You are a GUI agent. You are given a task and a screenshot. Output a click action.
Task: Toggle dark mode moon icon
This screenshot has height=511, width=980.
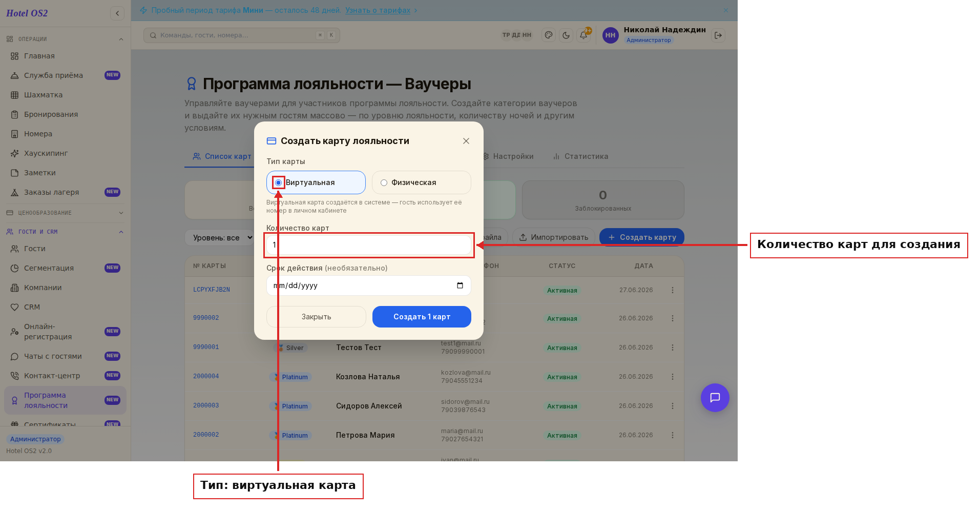tap(566, 35)
